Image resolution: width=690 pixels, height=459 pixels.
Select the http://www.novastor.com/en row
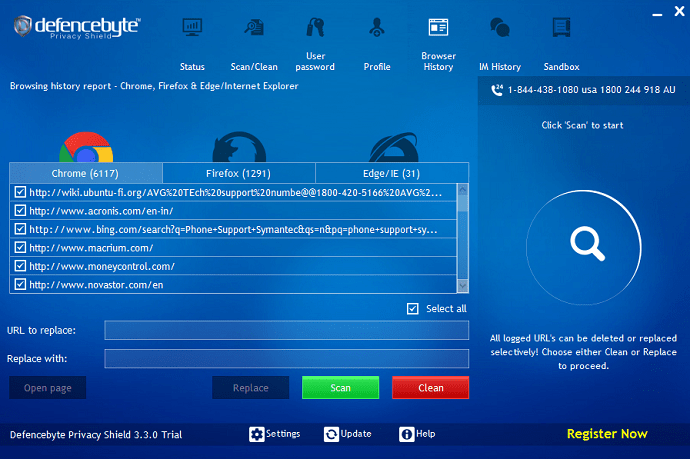[x=233, y=285]
